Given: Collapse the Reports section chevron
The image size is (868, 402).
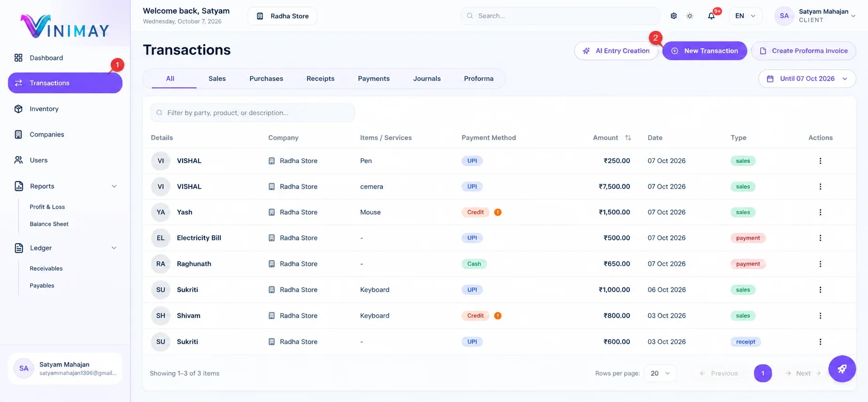Looking at the screenshot, I should tap(114, 186).
